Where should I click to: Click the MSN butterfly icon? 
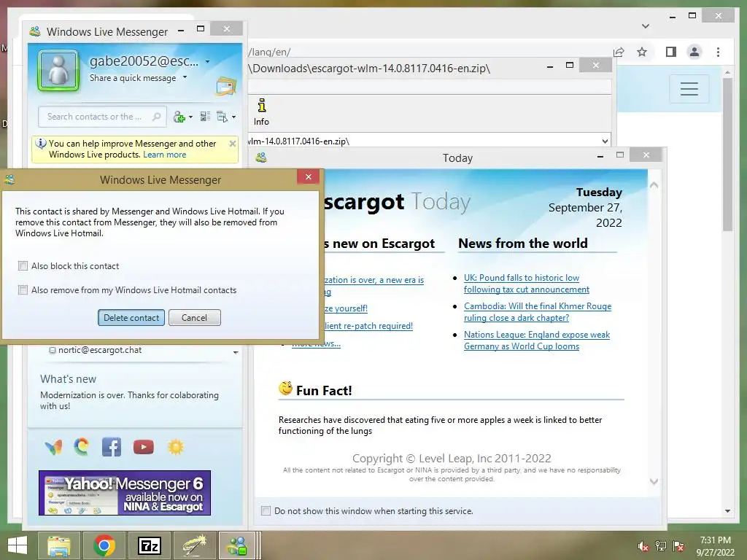coord(53,447)
